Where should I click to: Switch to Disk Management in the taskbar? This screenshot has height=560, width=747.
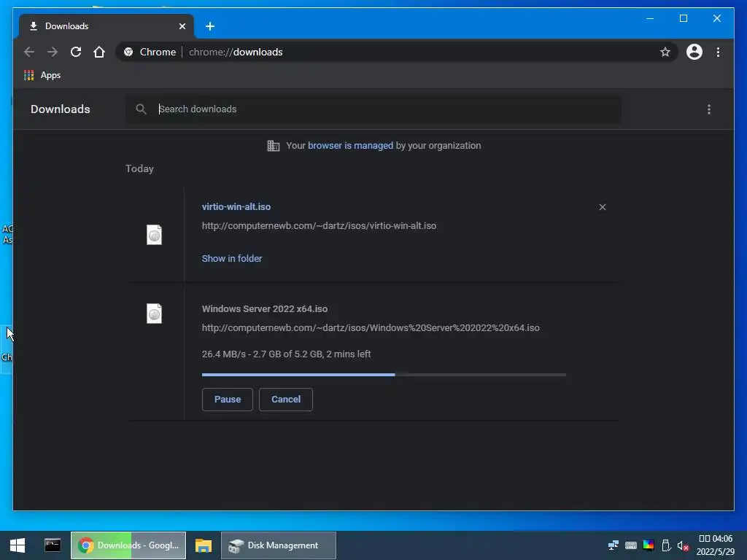pyautogui.click(x=279, y=545)
